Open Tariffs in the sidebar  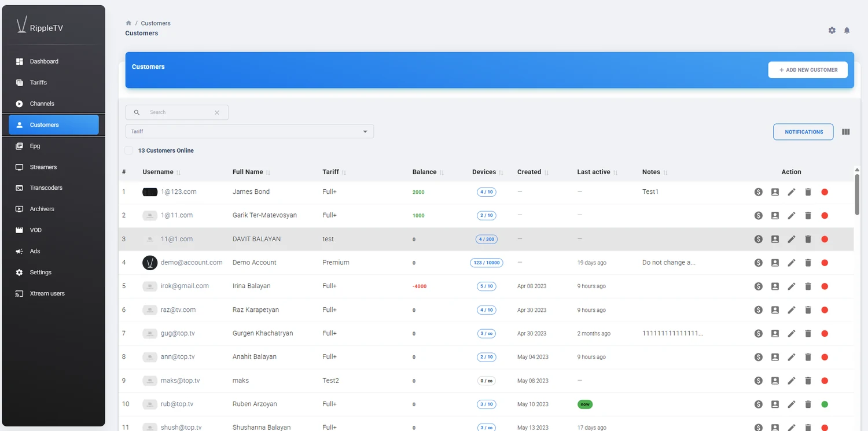[53, 83]
